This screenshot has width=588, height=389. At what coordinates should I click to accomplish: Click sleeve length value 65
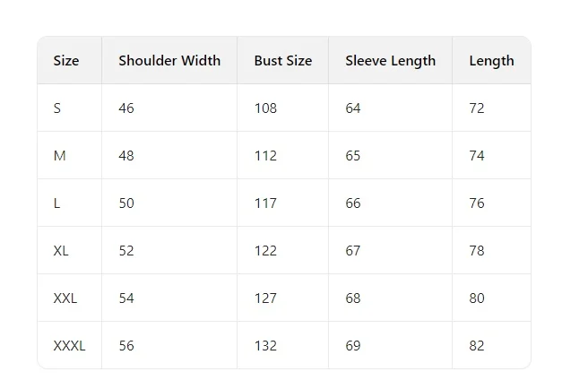click(353, 156)
